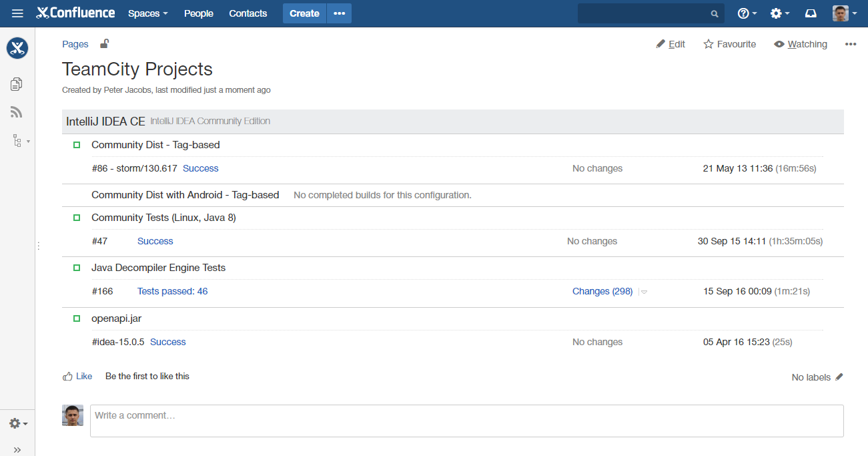
Task: Open the Tests passed: 46 link
Action: 172,291
